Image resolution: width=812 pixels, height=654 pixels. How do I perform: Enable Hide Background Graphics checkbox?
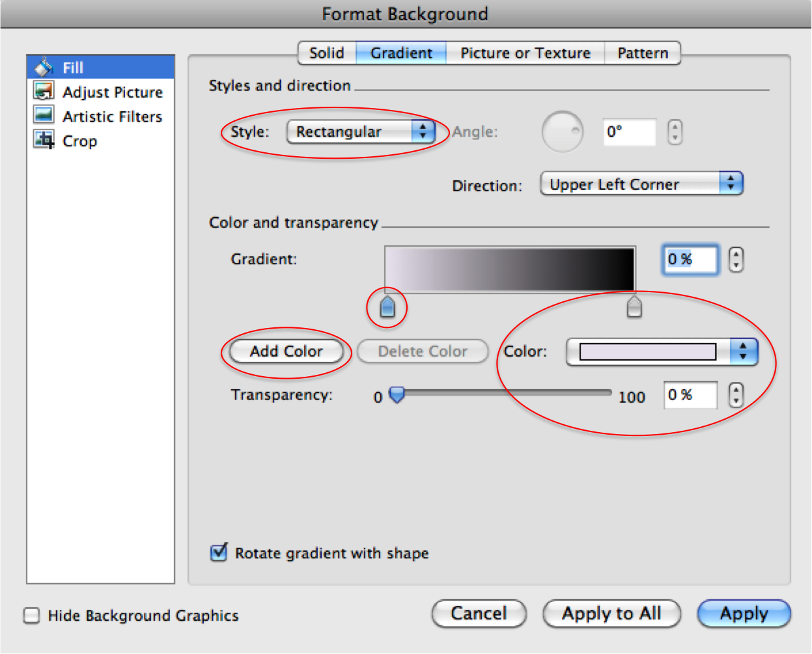tap(31, 615)
